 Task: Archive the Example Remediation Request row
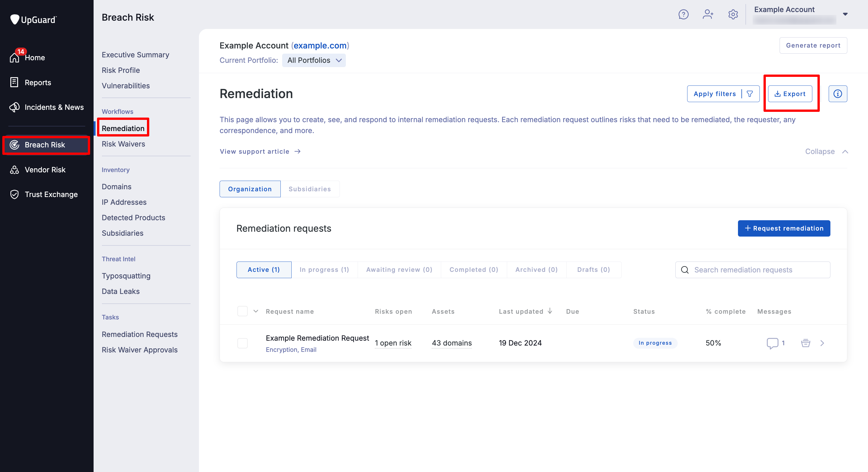pos(805,343)
